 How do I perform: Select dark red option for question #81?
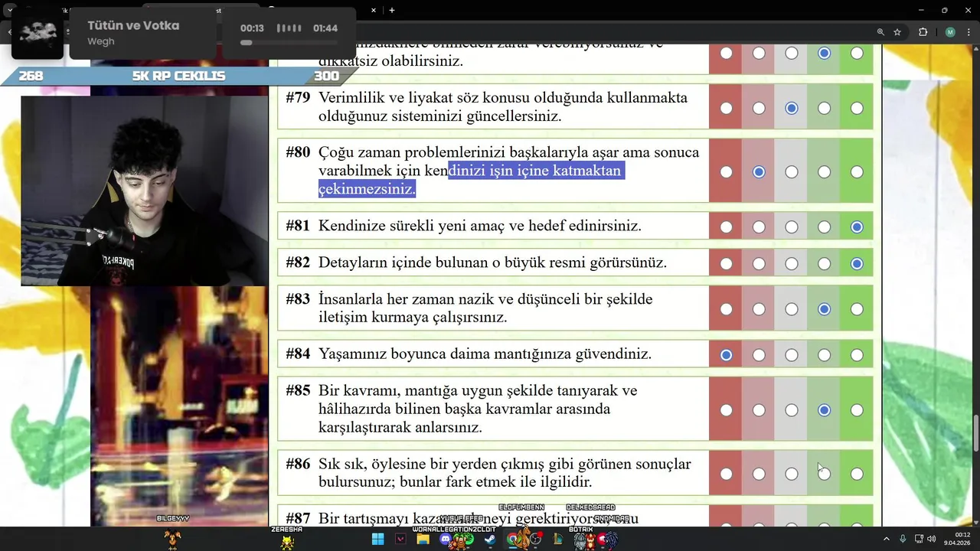726,227
